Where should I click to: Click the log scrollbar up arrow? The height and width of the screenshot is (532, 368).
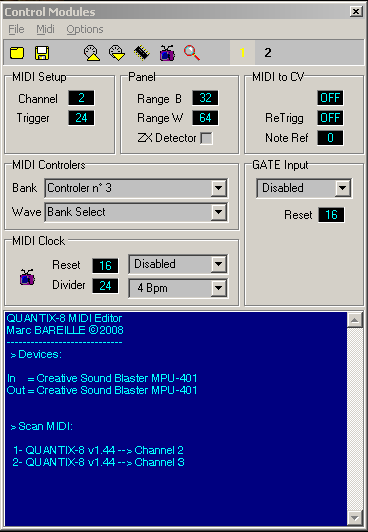(355, 320)
